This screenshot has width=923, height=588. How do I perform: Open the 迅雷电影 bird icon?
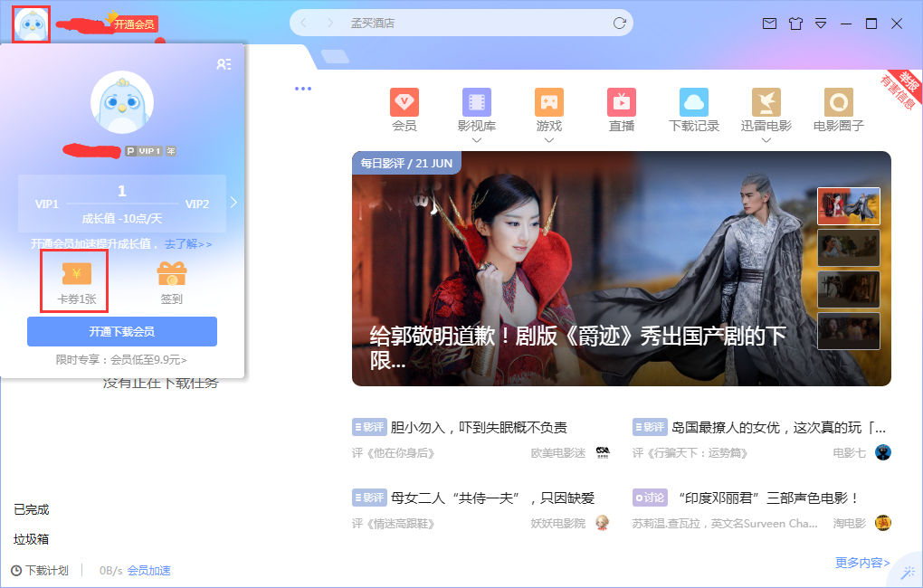coord(766,102)
